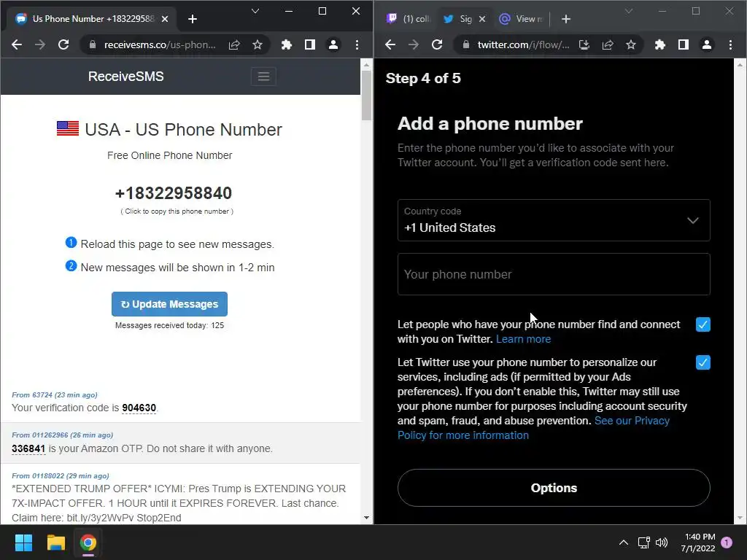Screen dimensions: 747x560
Task: Open File Explorer from the taskbar
Action: tap(55, 542)
